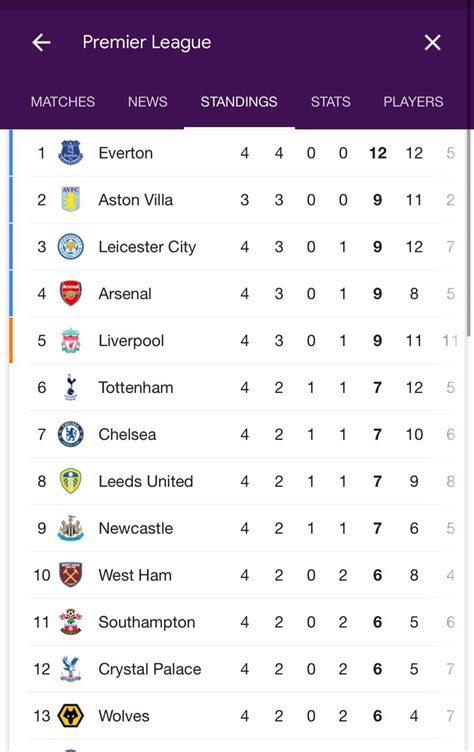Open the West Ham team row

click(237, 575)
